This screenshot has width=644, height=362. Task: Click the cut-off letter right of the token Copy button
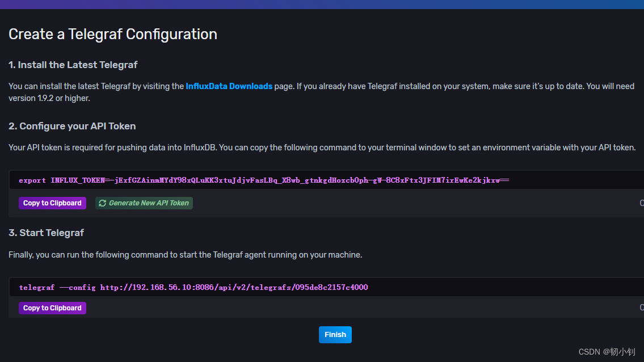point(641,203)
